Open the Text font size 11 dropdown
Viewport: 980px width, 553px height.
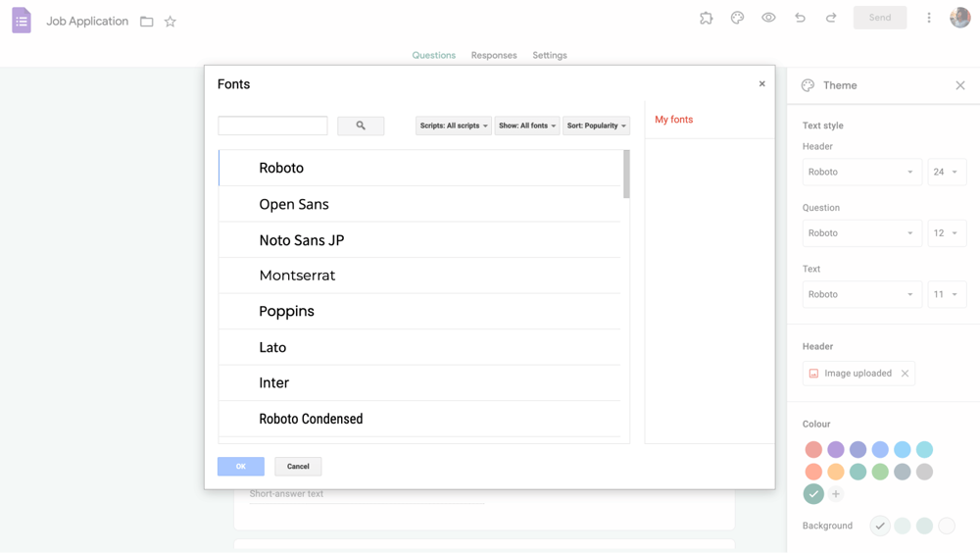(x=947, y=295)
